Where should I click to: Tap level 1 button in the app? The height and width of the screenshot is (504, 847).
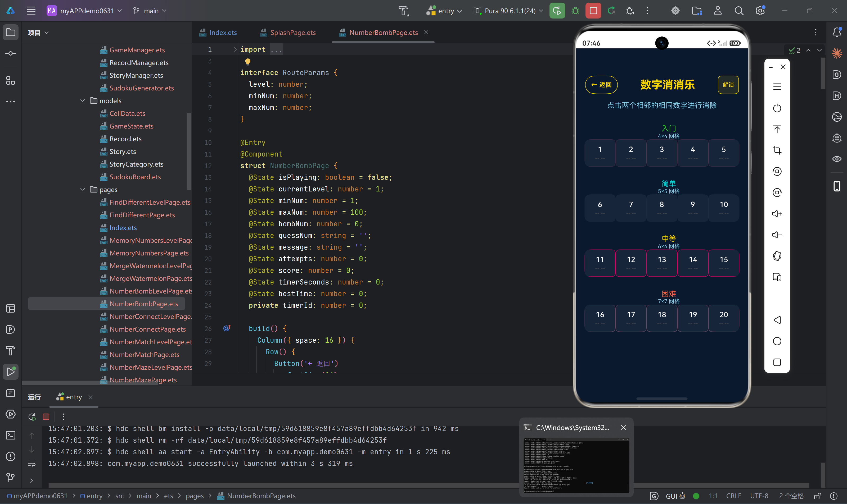[600, 153]
